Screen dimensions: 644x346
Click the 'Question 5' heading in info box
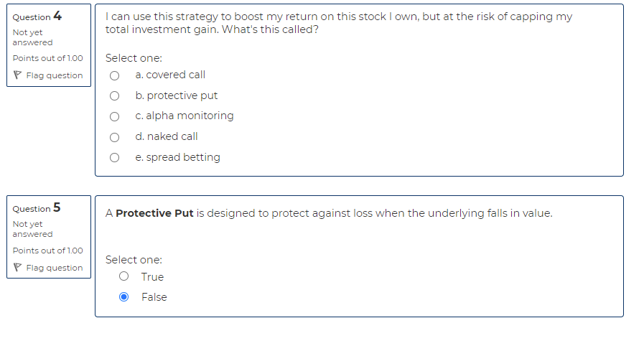[x=37, y=208]
